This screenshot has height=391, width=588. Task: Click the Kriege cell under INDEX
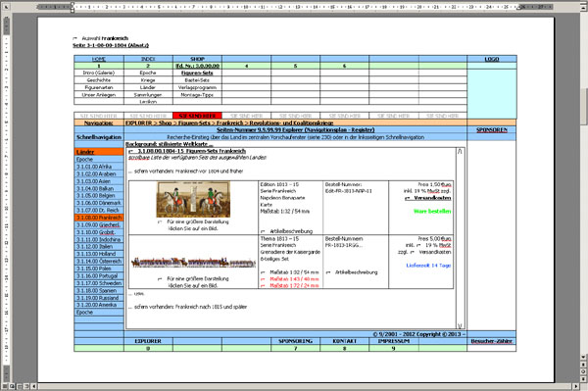point(148,80)
